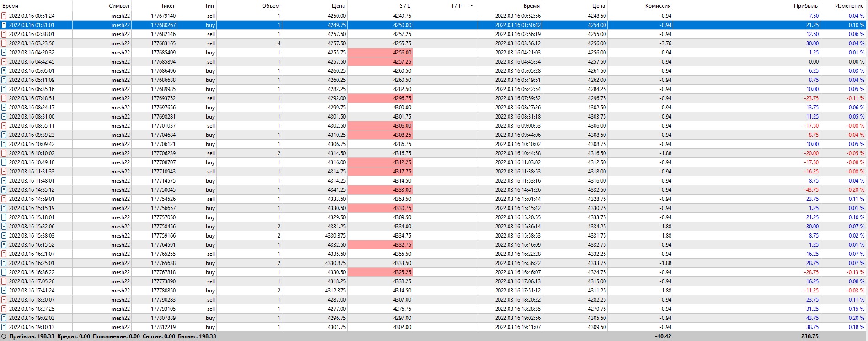This screenshot has height=341, width=868.
Task: Click the Кредит: 0.00 summary text
Action: [74, 336]
